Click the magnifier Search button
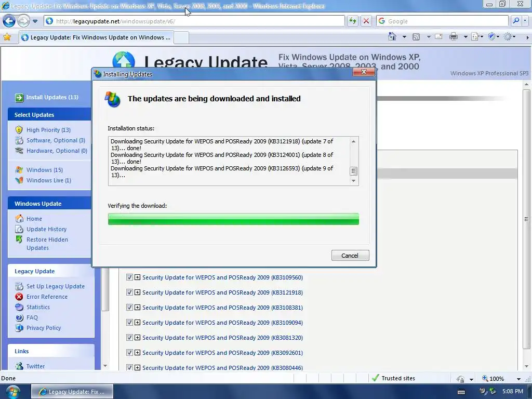 point(516,21)
